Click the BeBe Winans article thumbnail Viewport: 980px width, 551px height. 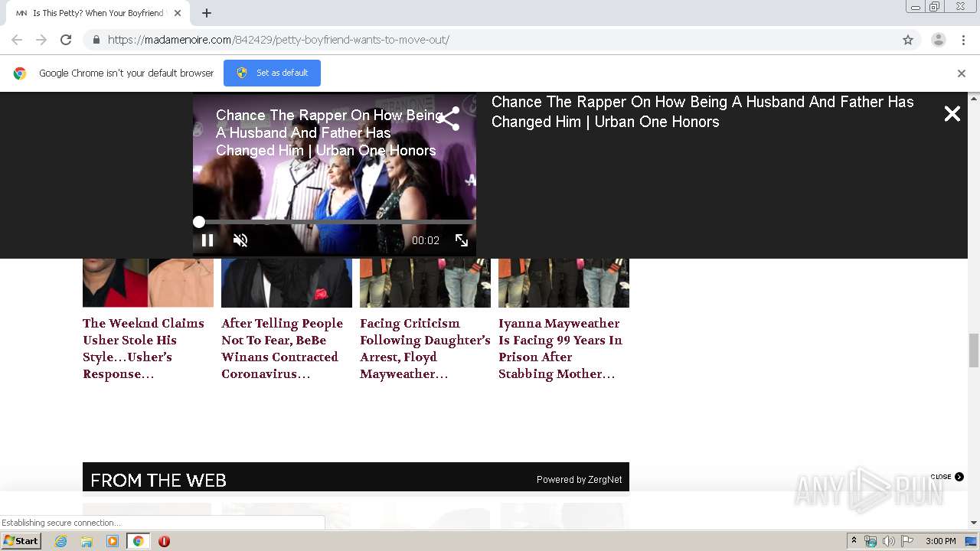tap(286, 283)
